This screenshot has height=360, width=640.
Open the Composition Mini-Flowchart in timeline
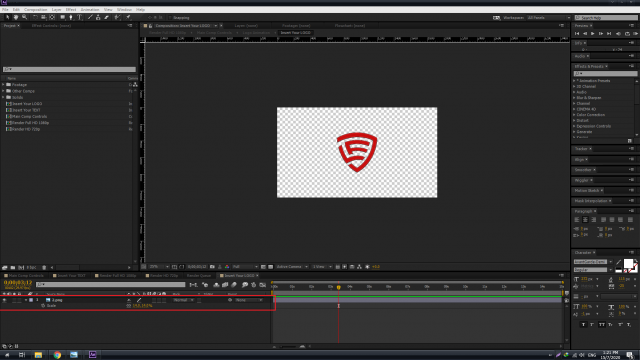(193, 284)
